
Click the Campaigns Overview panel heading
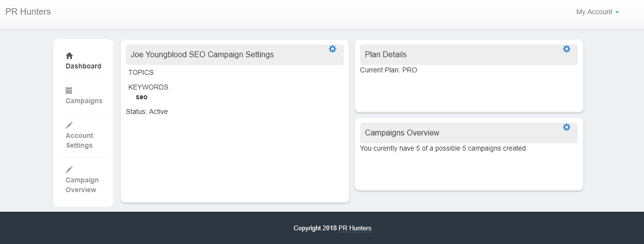click(x=402, y=133)
